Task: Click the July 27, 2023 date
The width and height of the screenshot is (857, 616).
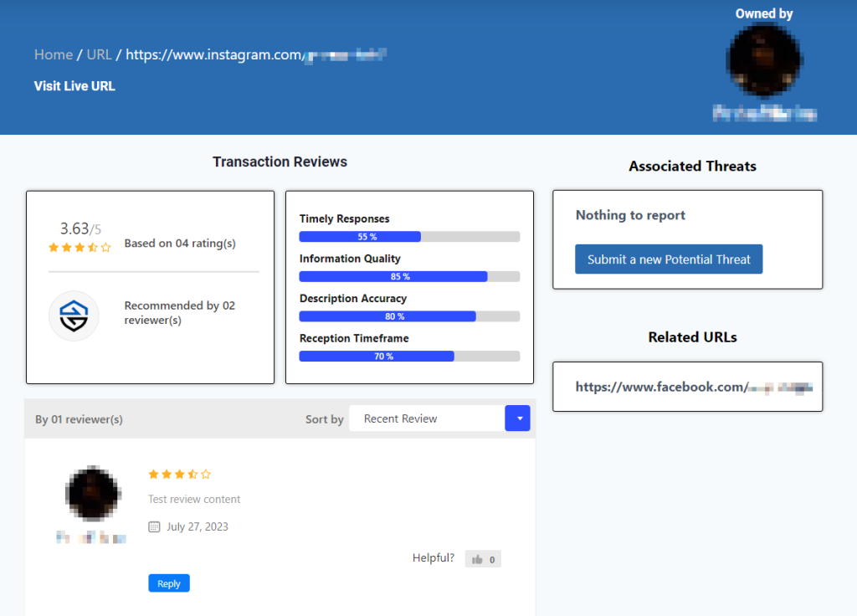Action: [x=198, y=527]
